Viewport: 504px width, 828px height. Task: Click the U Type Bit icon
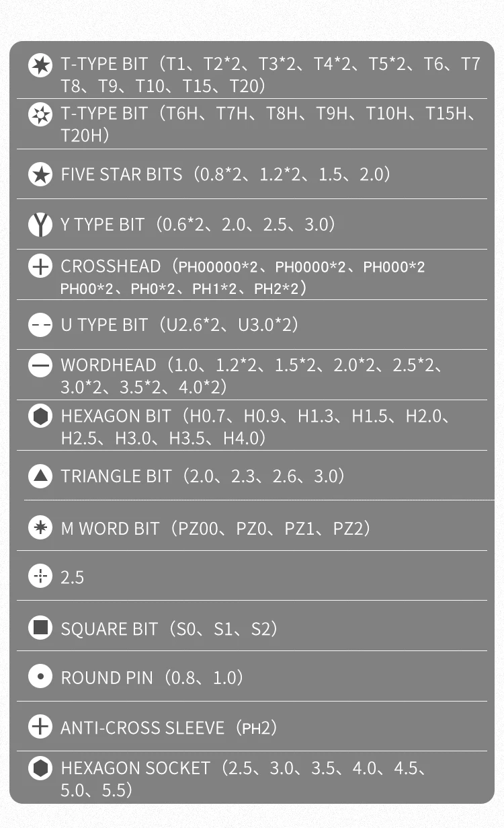coord(40,326)
